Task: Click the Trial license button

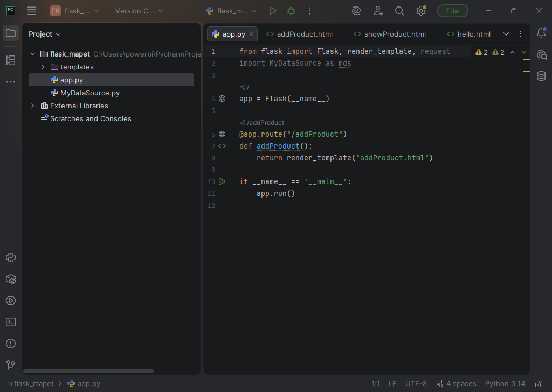Action: 453,11
